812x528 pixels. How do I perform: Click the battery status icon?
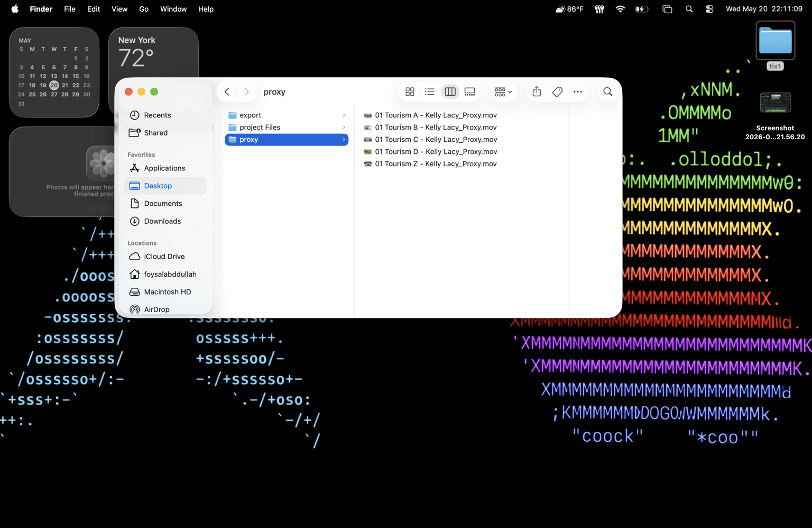(x=642, y=9)
